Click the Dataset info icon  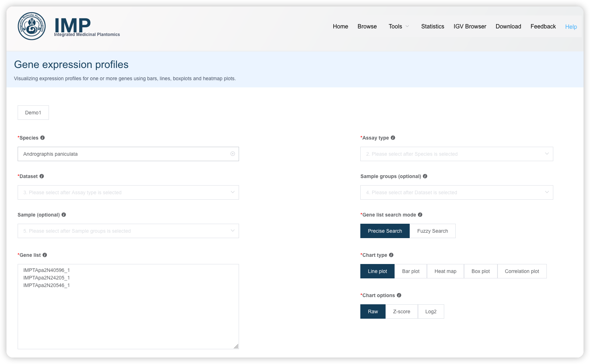coord(42,176)
